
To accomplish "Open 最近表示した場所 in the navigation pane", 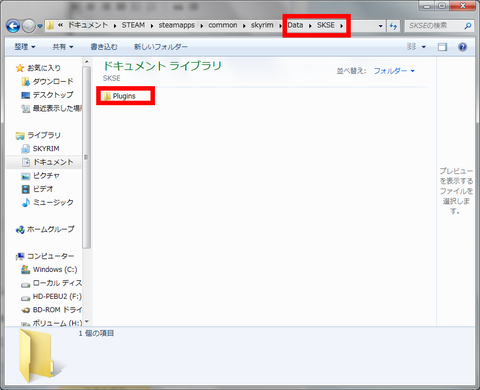I will click(57, 108).
